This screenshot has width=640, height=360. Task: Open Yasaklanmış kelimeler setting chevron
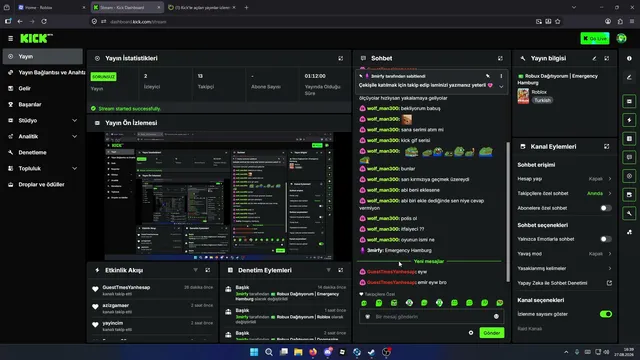click(x=610, y=269)
